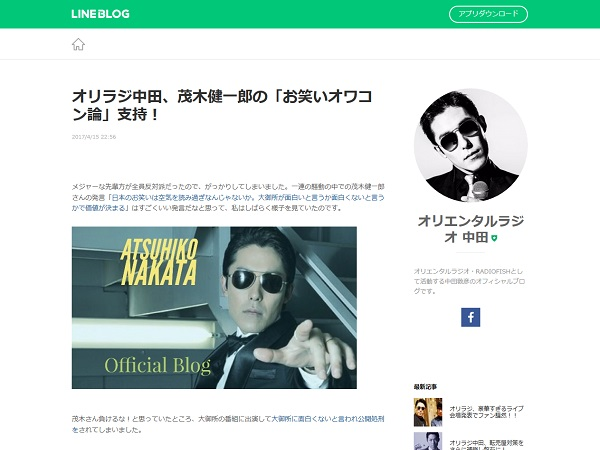
Task: Click the アプリダウンロード button
Action: point(488,14)
